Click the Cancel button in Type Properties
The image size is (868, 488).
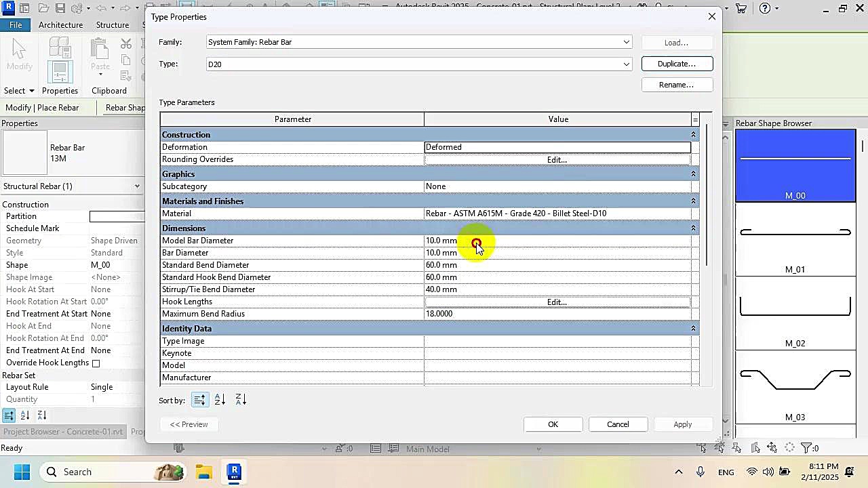(618, 424)
